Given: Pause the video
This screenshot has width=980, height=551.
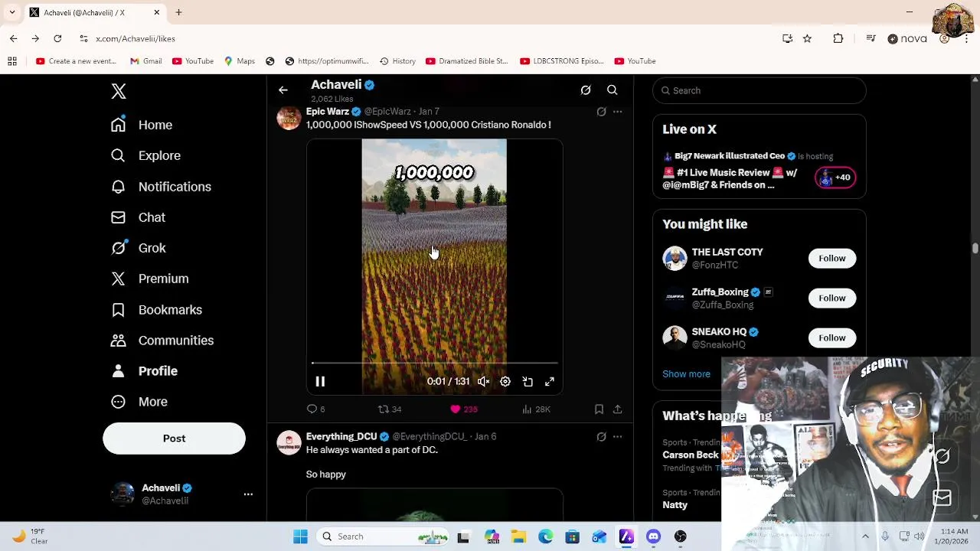Looking at the screenshot, I should (x=320, y=381).
